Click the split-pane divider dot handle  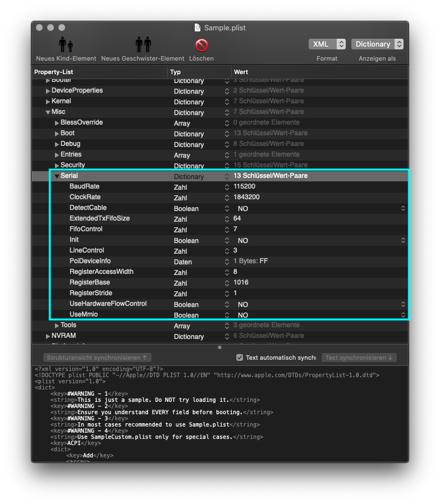point(219,347)
